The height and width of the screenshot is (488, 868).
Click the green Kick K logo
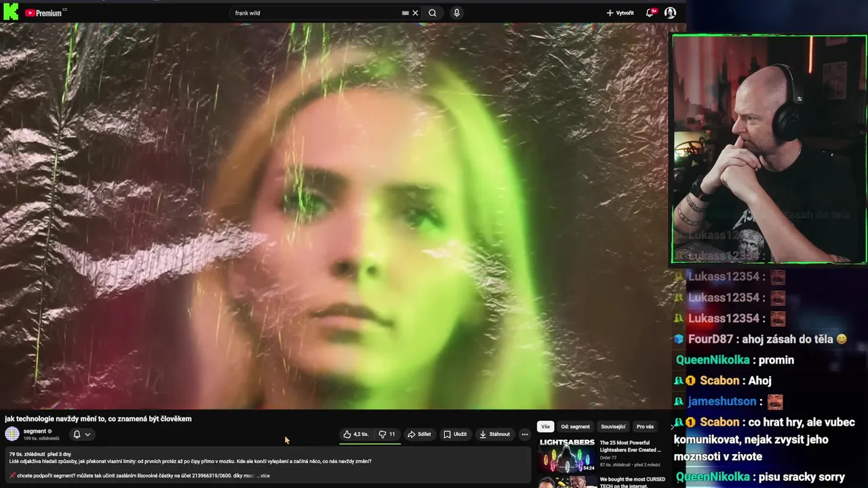click(11, 12)
